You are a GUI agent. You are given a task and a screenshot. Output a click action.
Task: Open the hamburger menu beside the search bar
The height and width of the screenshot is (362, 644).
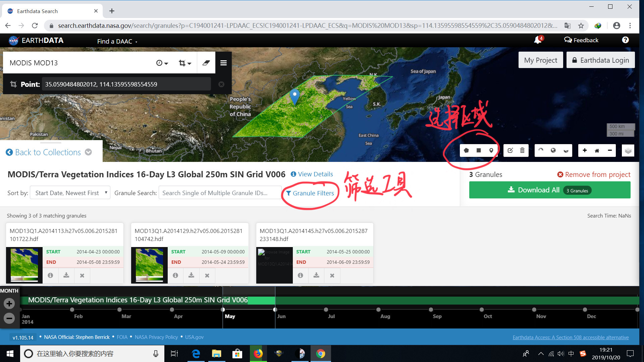[x=223, y=62]
